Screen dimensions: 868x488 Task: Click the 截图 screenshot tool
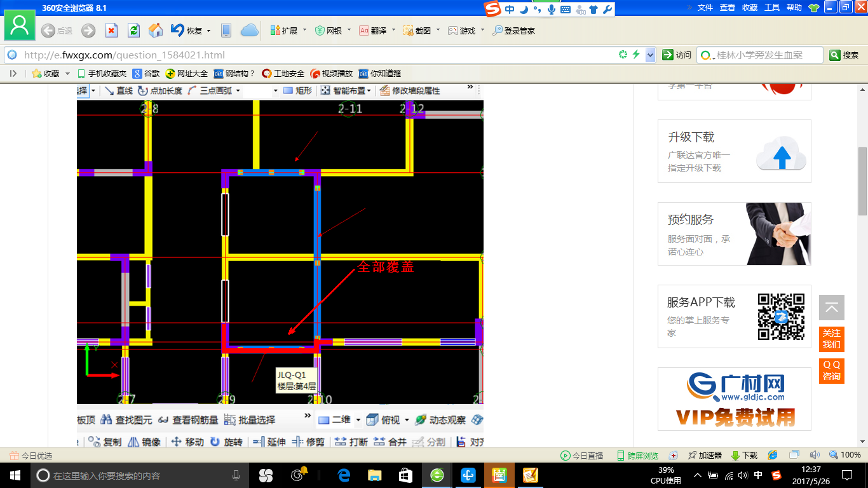tap(417, 30)
